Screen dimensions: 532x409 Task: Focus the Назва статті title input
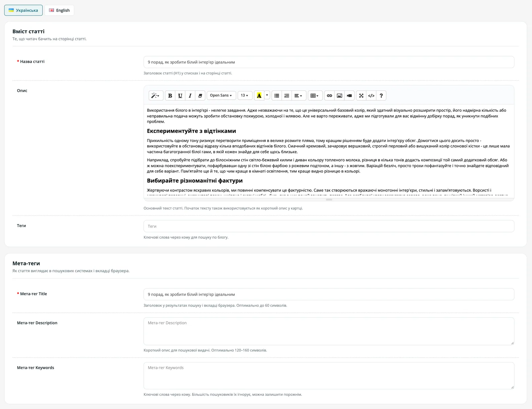[x=329, y=62]
